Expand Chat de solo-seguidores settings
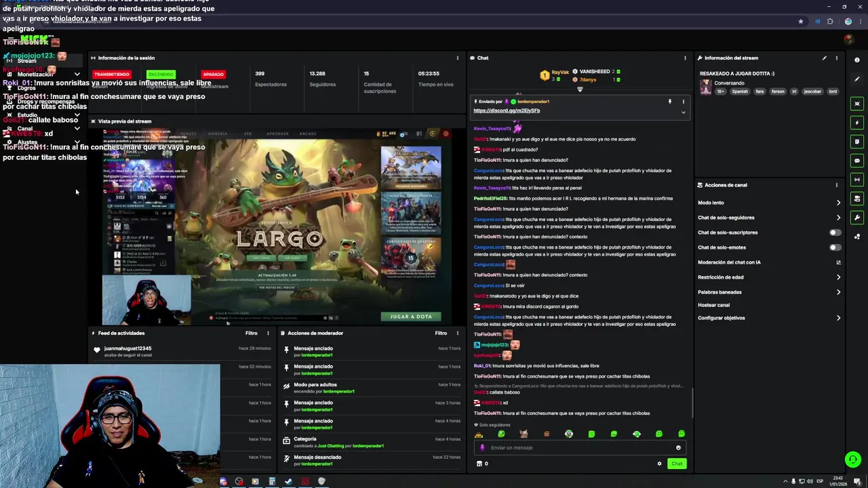This screenshot has width=868, height=488. [x=838, y=218]
